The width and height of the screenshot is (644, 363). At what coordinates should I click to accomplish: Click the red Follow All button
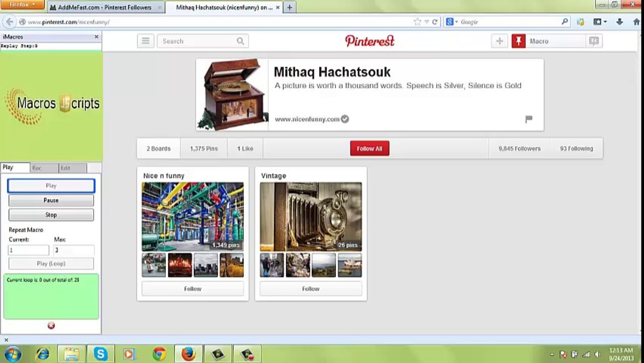coord(369,149)
